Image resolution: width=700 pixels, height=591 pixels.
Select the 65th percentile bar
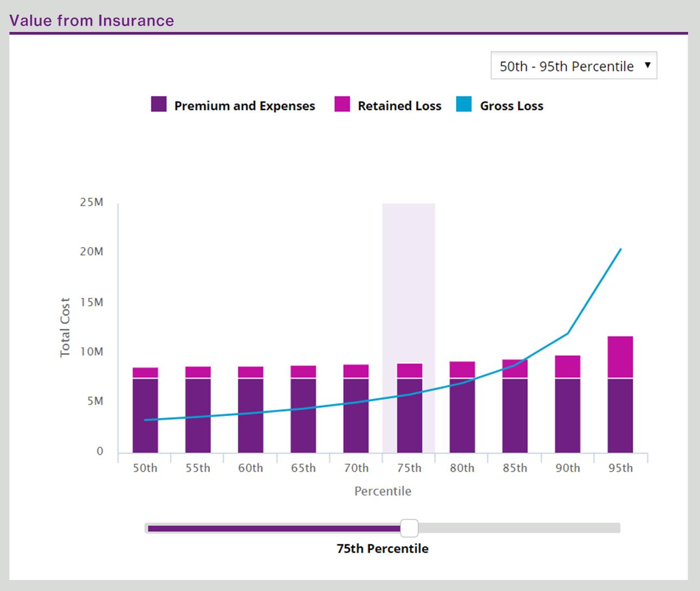coord(303,409)
